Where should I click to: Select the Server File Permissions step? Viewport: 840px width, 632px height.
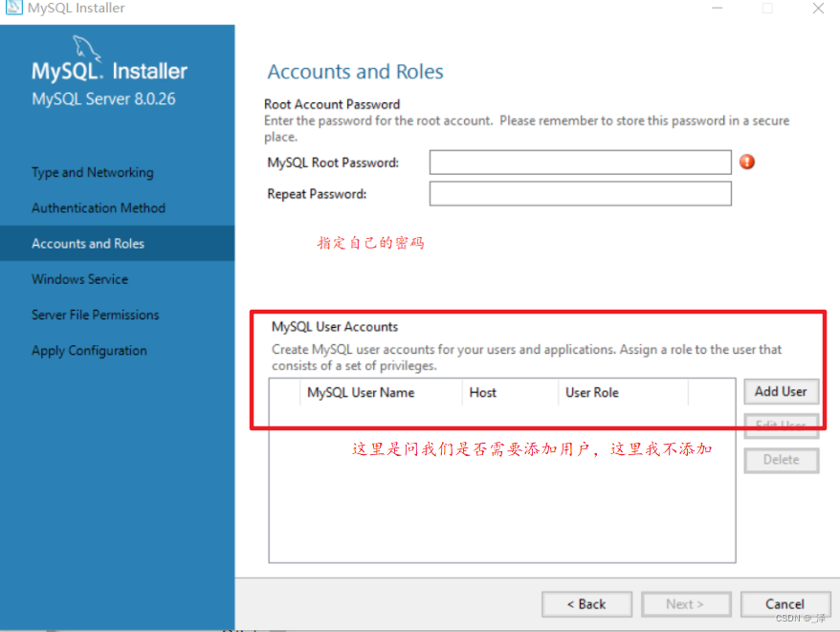click(95, 314)
